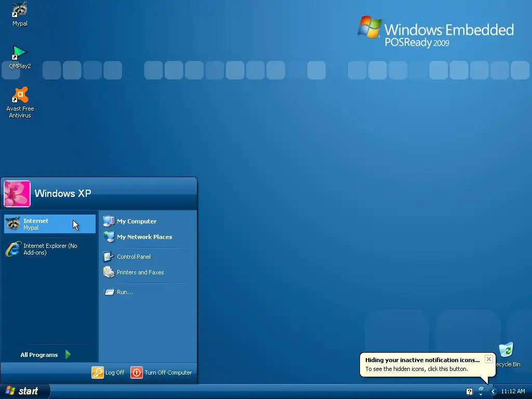Click the 11:12 AM system clock
This screenshot has width=532, height=399.
point(513,392)
